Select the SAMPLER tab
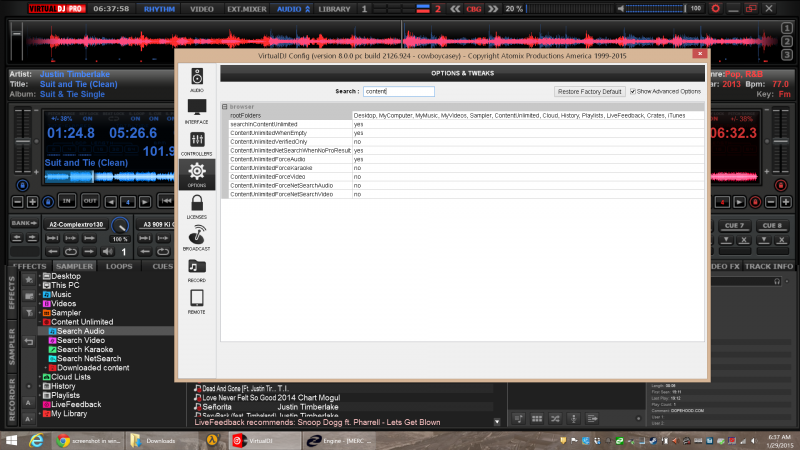800x450 pixels. [x=74, y=266]
